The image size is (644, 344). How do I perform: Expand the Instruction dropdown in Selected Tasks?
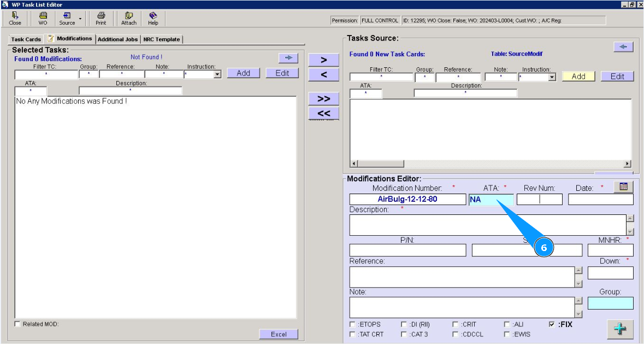[217, 74]
